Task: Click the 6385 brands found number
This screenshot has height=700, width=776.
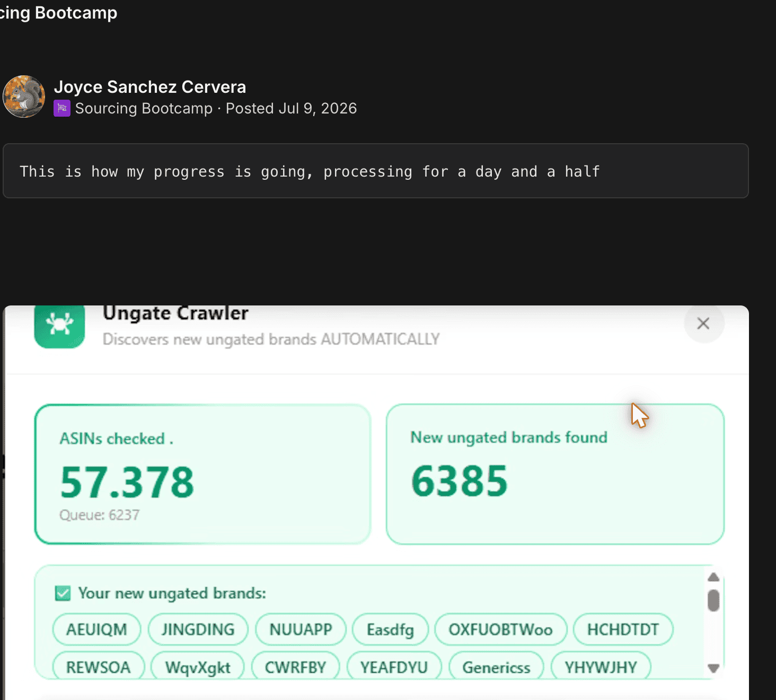Action: pyautogui.click(x=459, y=481)
